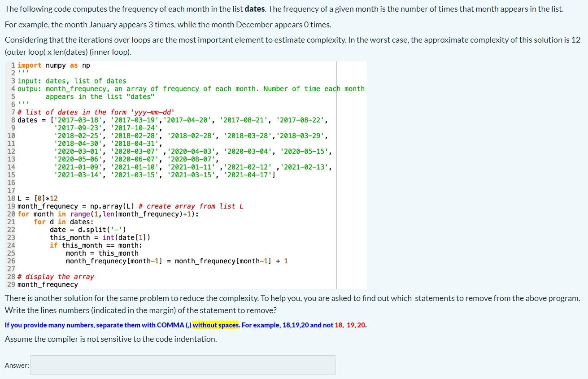Viewport: 588px width, 379px height.
Task: Click the Answer label beside the input box
Action: [17, 365]
